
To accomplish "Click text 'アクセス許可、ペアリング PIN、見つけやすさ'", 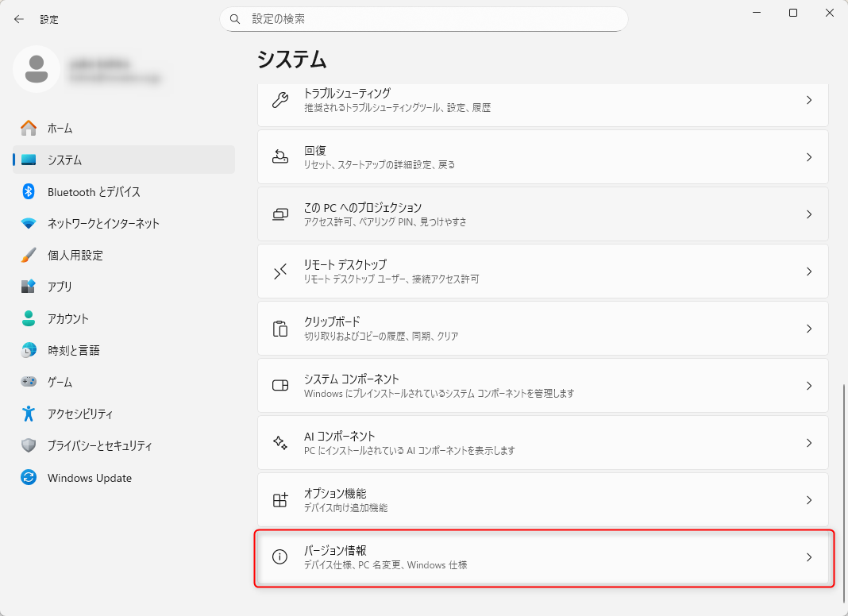I will 386,221.
